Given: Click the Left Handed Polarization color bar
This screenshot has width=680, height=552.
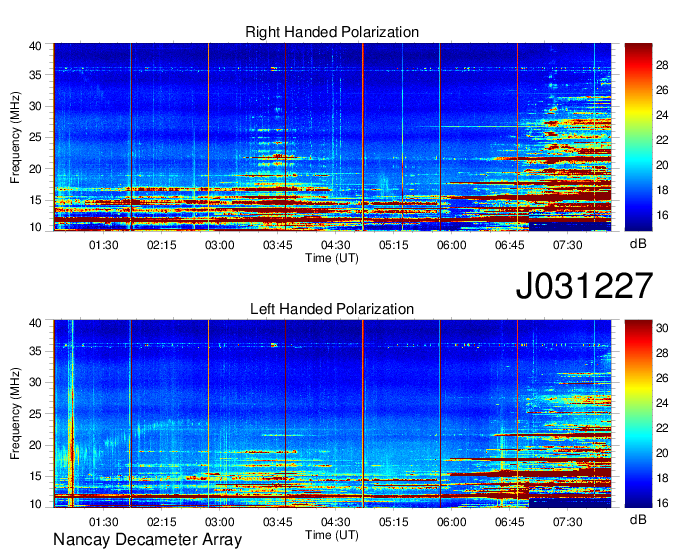Looking at the screenshot, I should [638, 414].
